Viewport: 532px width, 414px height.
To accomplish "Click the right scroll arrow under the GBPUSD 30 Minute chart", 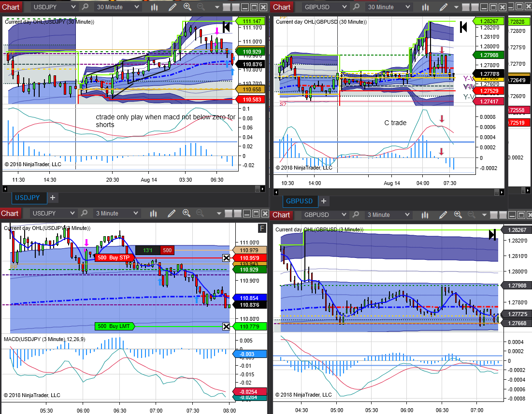I will [x=502, y=192].
